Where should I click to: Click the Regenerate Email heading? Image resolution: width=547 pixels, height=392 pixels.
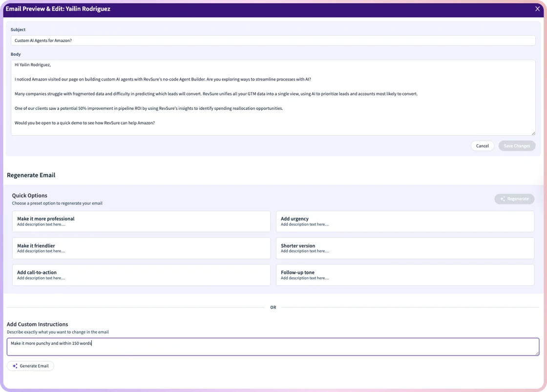[31, 175]
